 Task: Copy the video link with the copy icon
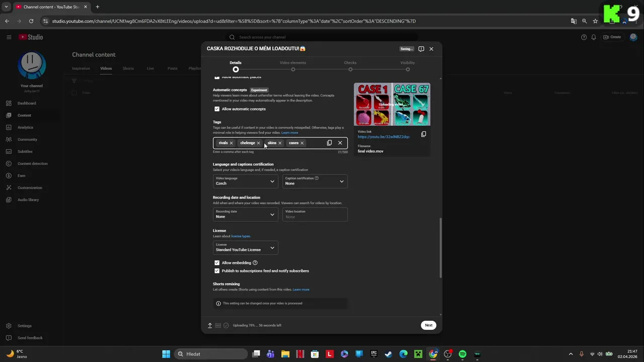(x=424, y=134)
